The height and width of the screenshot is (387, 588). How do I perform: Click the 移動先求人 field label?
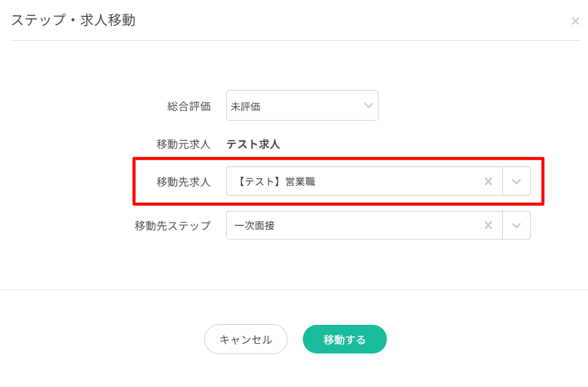[183, 182]
